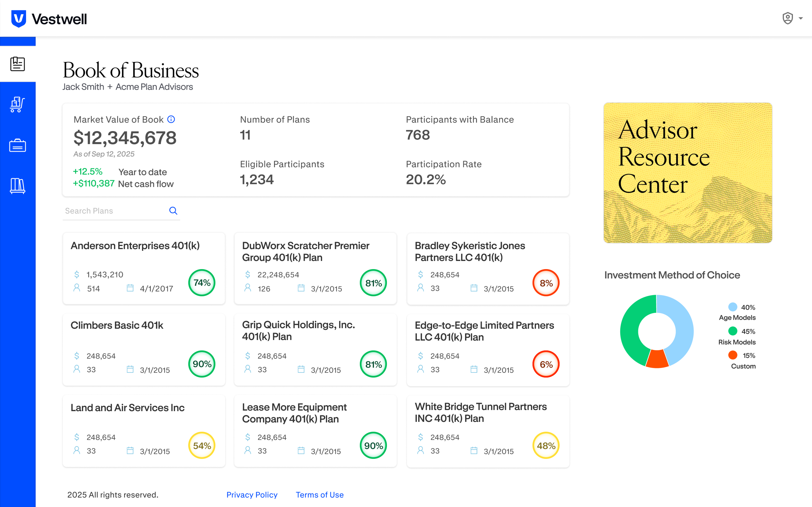Click the search magnifier icon
This screenshot has width=812, height=507.
tap(173, 211)
